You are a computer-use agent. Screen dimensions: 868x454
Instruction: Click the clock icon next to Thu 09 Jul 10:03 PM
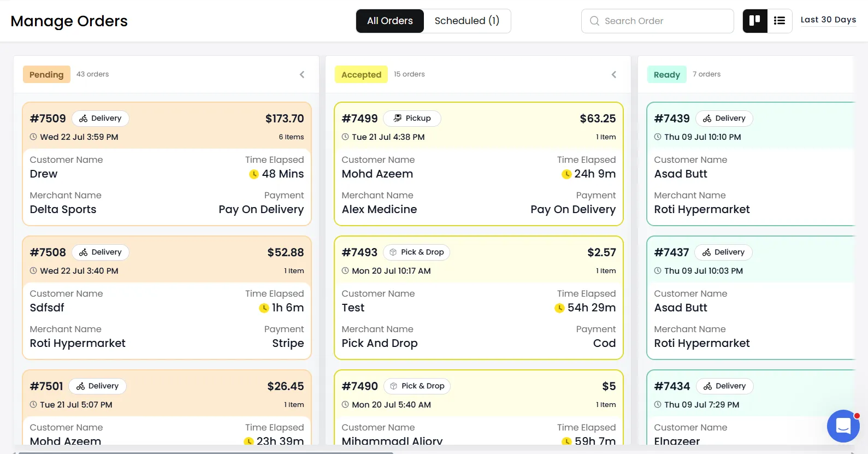658,270
